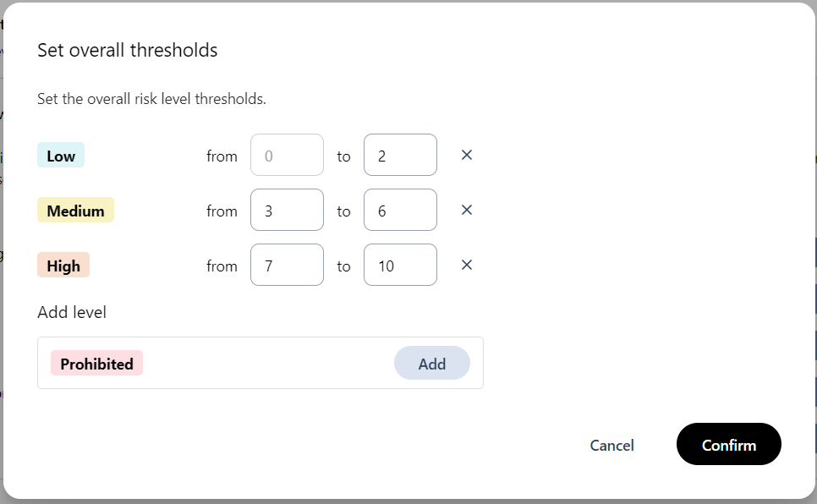Cancel the threshold changes

coord(611,445)
